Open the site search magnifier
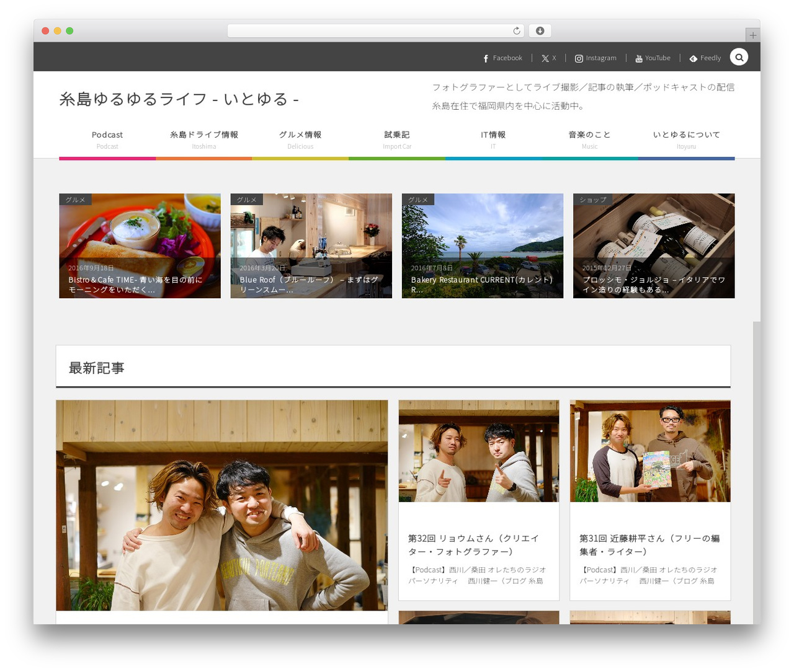 (x=739, y=57)
